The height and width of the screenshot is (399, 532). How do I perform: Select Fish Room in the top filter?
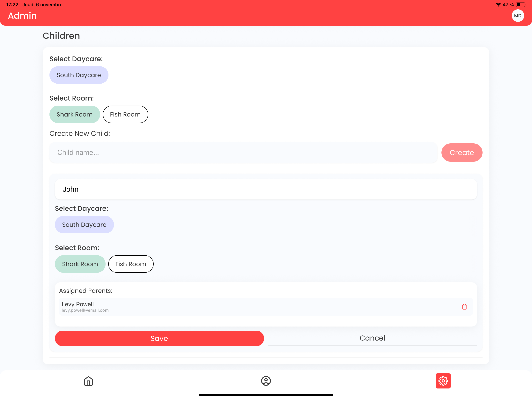(125, 114)
